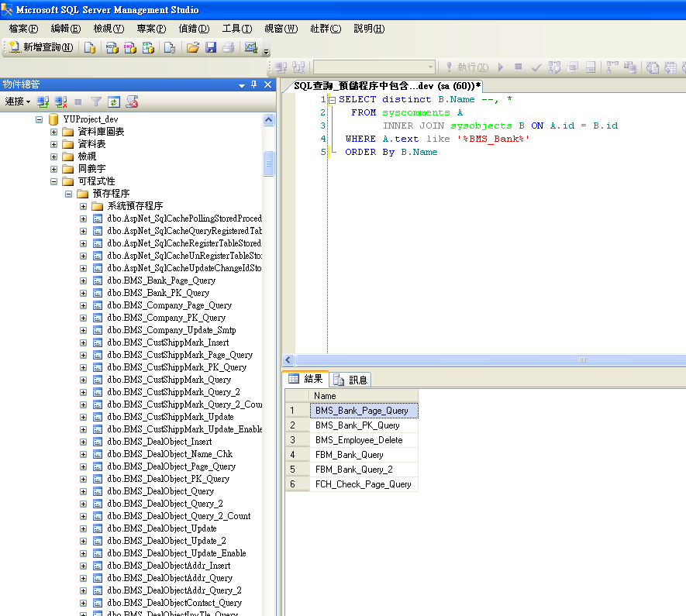
Task: Collapse the SELECT statement outline box
Action: (x=332, y=100)
